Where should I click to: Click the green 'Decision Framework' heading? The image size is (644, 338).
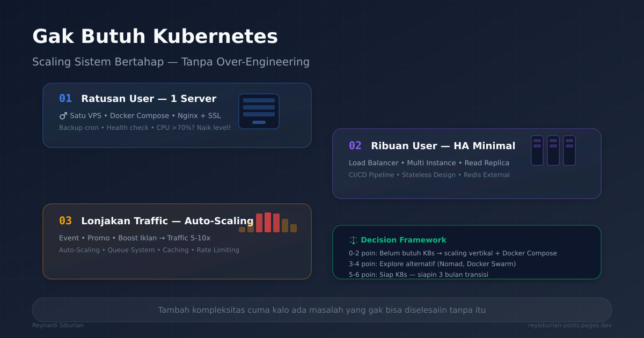click(x=404, y=240)
